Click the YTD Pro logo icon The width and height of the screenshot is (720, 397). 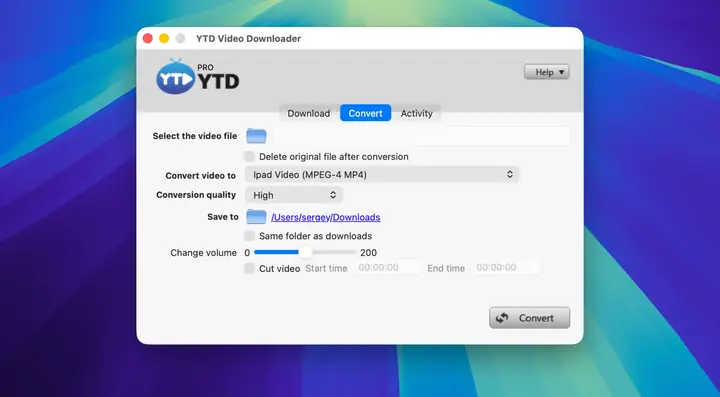(x=176, y=78)
